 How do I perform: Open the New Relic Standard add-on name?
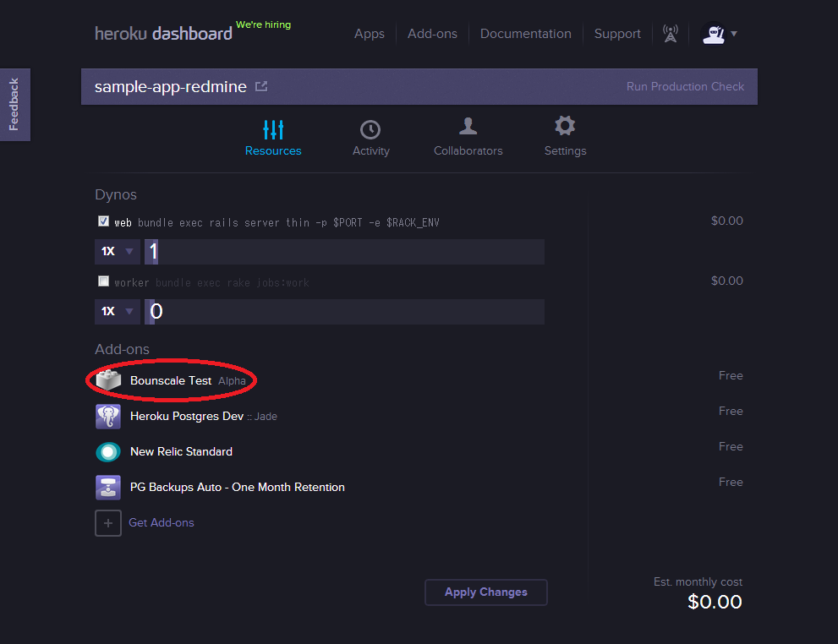coord(181,452)
